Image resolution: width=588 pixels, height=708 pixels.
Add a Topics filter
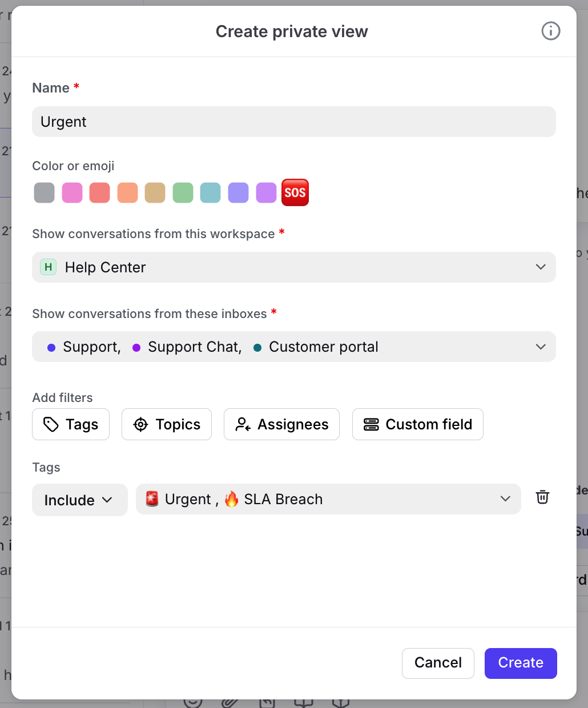[167, 424]
